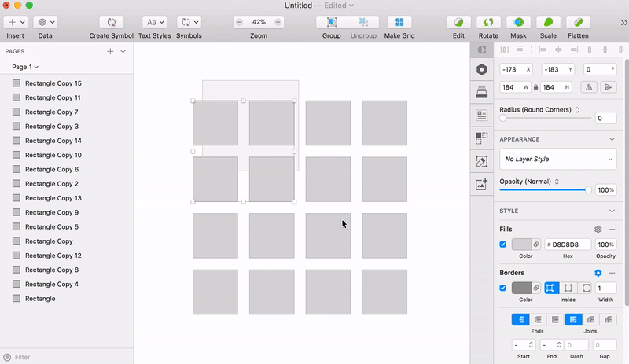Collapse the Style section
629x364 pixels.
612,211
